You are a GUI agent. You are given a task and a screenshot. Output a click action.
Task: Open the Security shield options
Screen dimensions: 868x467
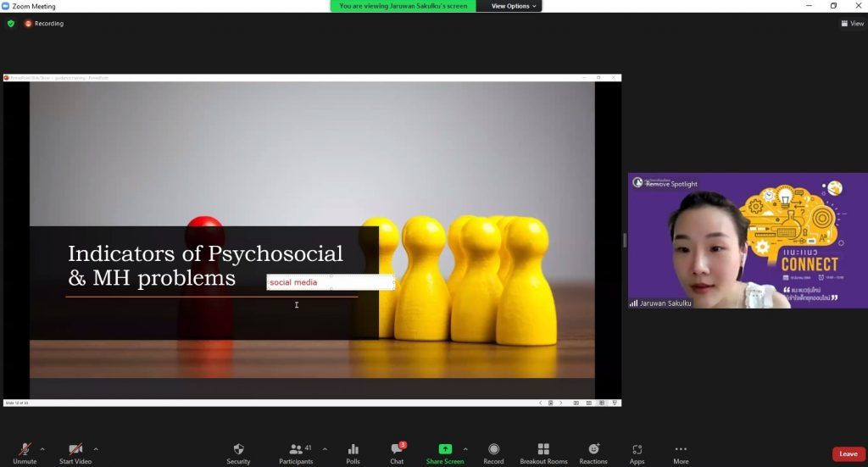238,453
